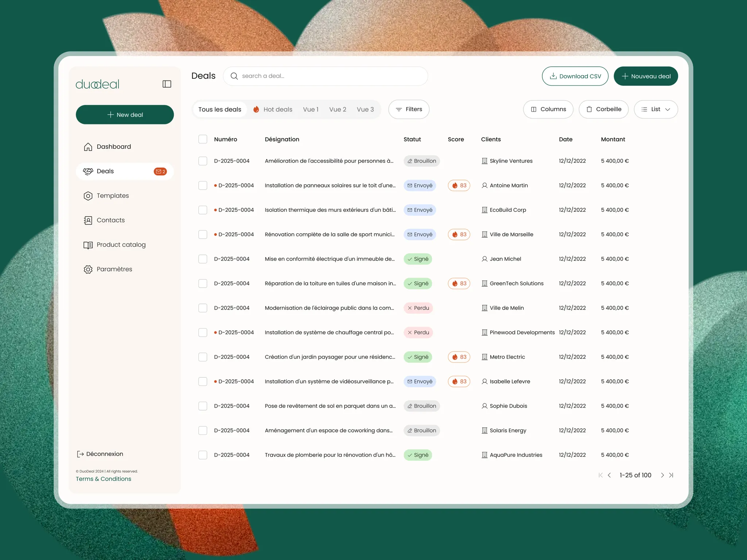This screenshot has width=747, height=560.
Task: Go to previous page arrow
Action: [x=609, y=475]
